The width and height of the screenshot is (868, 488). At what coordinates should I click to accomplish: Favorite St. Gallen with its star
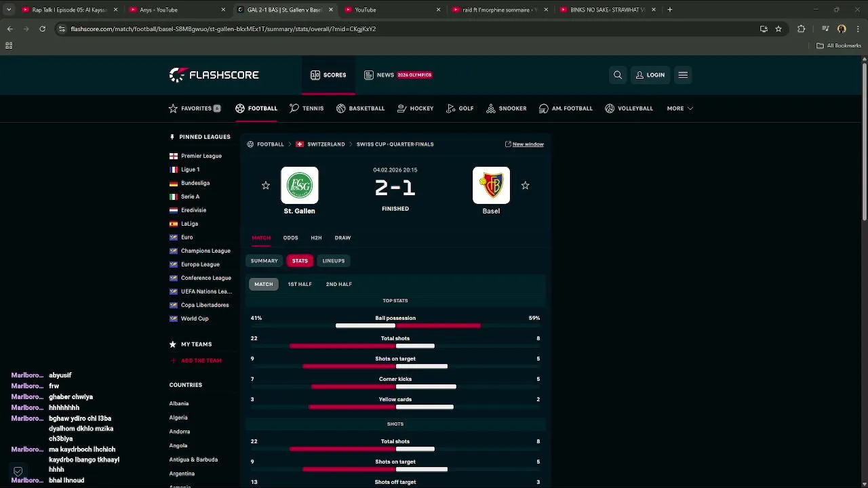(x=266, y=185)
